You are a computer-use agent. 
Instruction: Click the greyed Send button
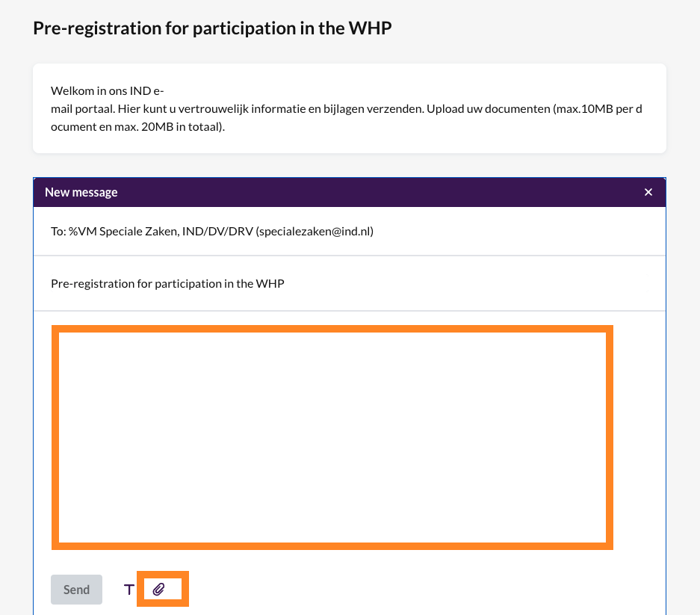76,590
